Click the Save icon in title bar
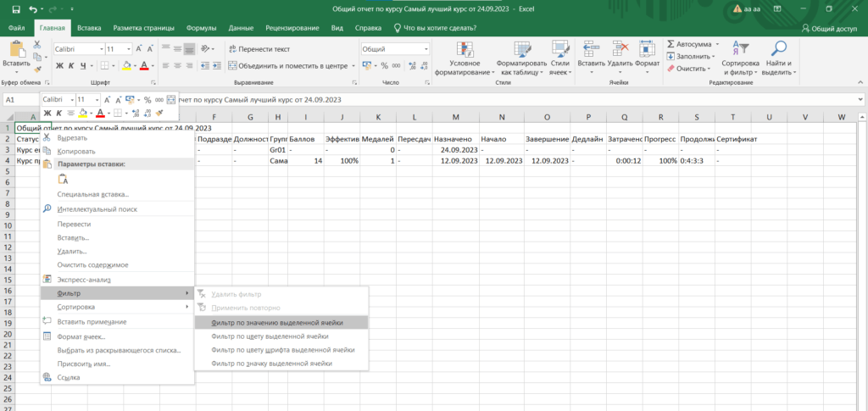The image size is (868, 411). point(16,9)
